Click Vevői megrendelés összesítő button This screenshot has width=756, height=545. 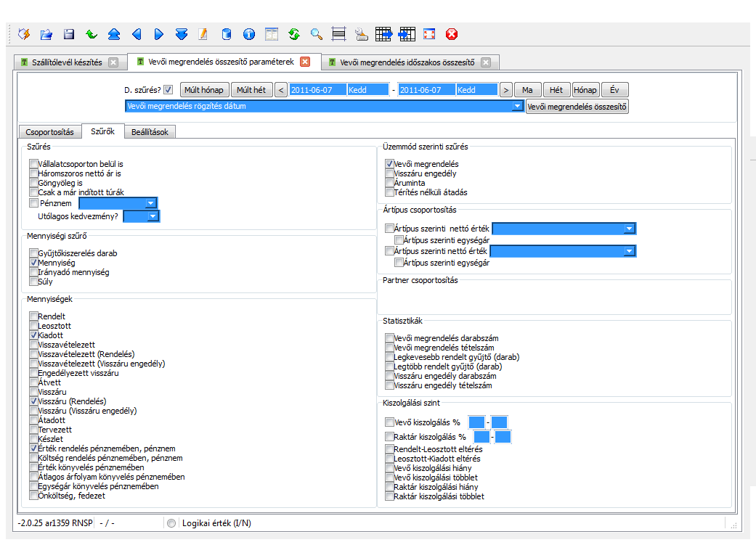(x=577, y=107)
